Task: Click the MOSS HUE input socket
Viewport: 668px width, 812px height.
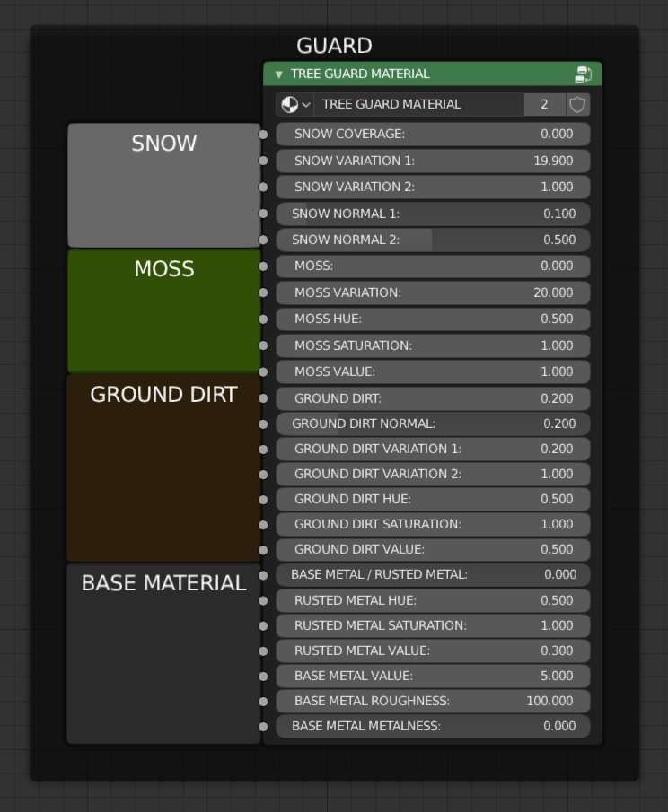Action: click(x=263, y=319)
